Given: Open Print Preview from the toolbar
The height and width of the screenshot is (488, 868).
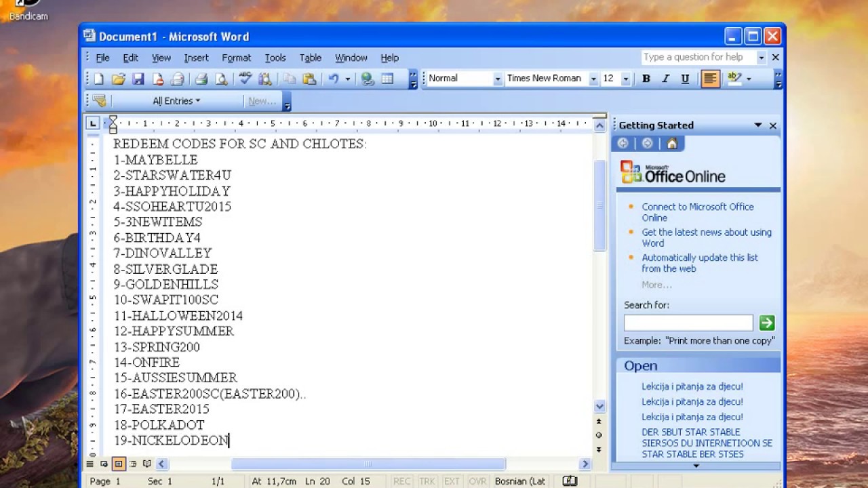Looking at the screenshot, I should coord(221,79).
